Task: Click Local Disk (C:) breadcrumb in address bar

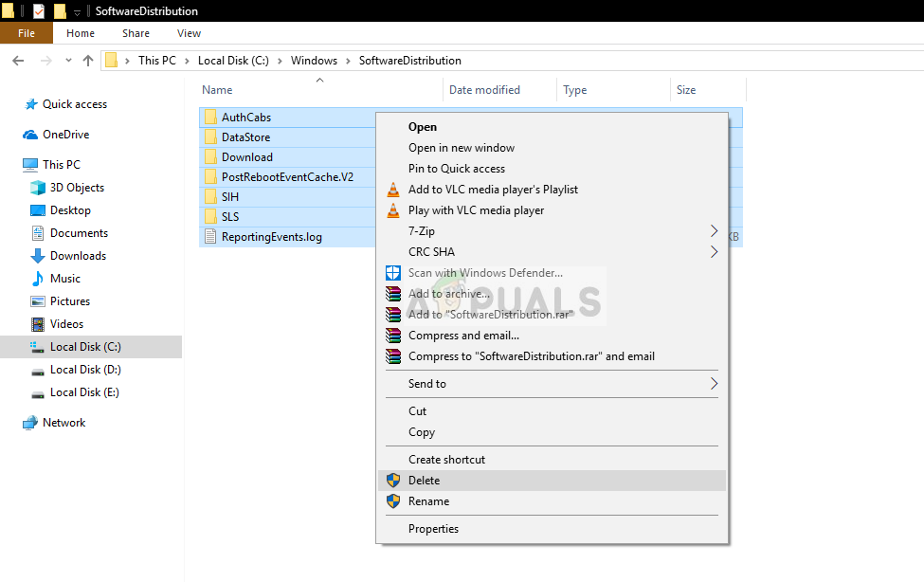Action: pos(233,60)
